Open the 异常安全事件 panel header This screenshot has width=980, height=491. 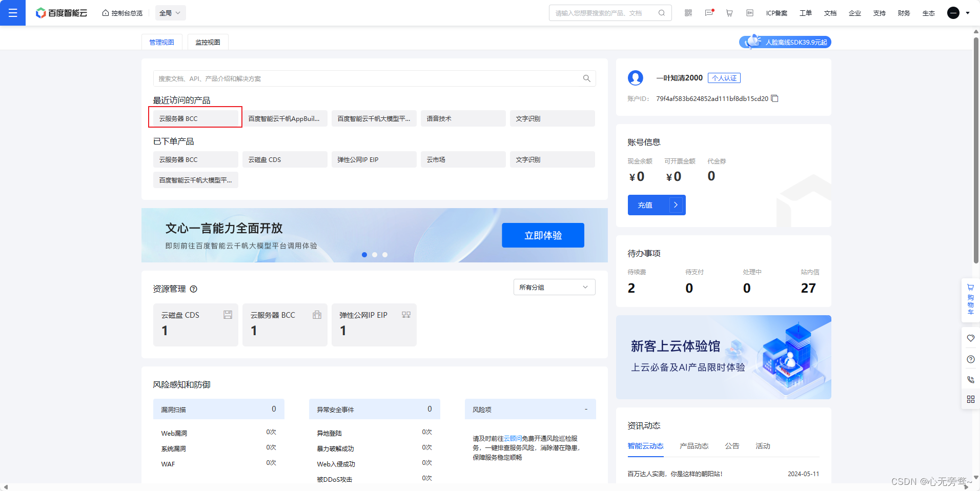(x=375, y=409)
